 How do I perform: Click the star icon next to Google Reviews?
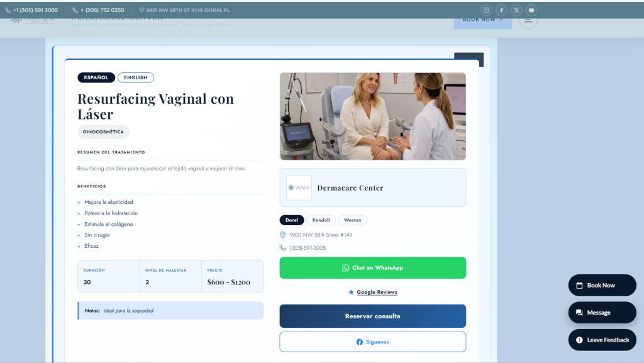pyautogui.click(x=351, y=292)
